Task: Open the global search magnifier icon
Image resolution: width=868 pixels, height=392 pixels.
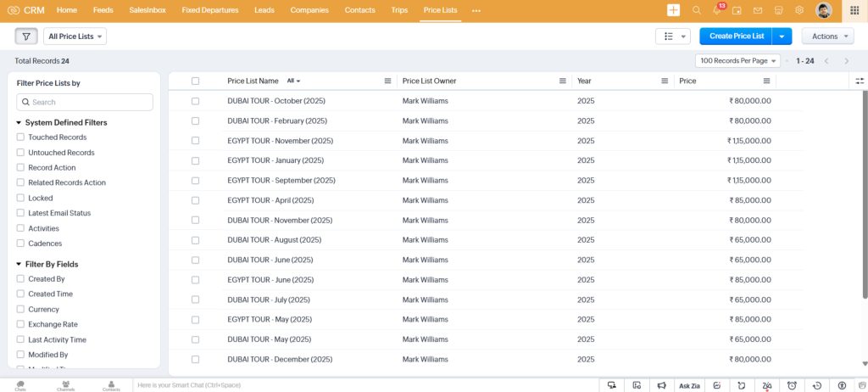Action: pyautogui.click(x=697, y=10)
